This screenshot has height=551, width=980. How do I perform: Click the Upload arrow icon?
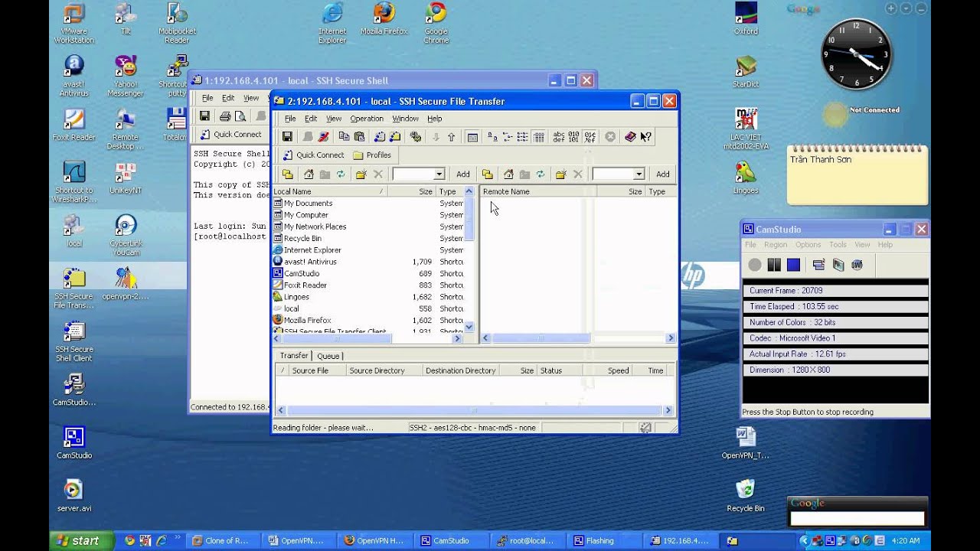pos(451,137)
